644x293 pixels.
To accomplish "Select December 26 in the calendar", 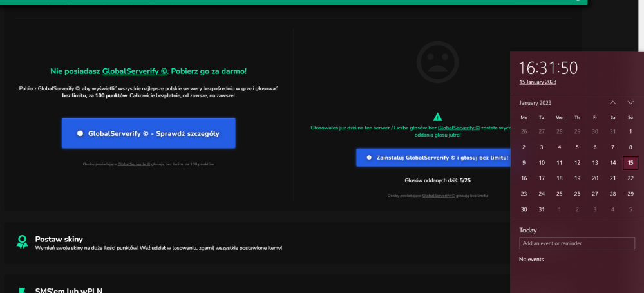I will click(524, 131).
